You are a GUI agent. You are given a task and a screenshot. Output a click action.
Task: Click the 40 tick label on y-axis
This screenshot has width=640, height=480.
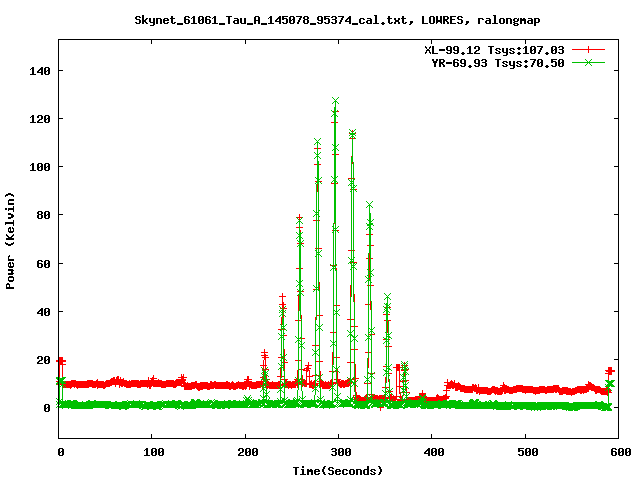click(x=43, y=311)
